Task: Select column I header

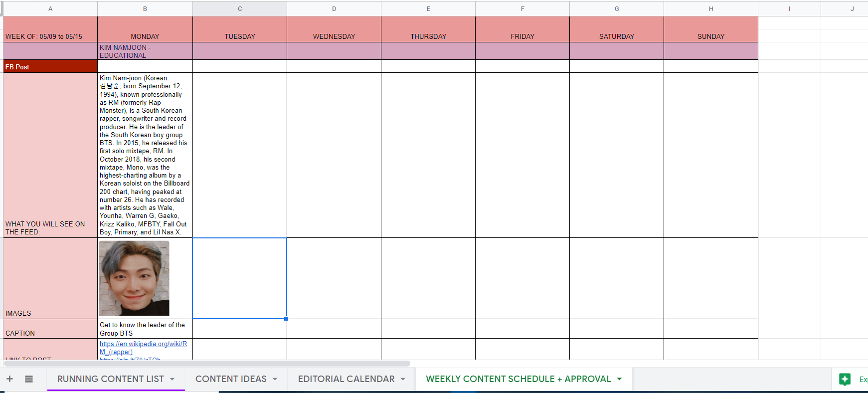Action: tap(789, 9)
